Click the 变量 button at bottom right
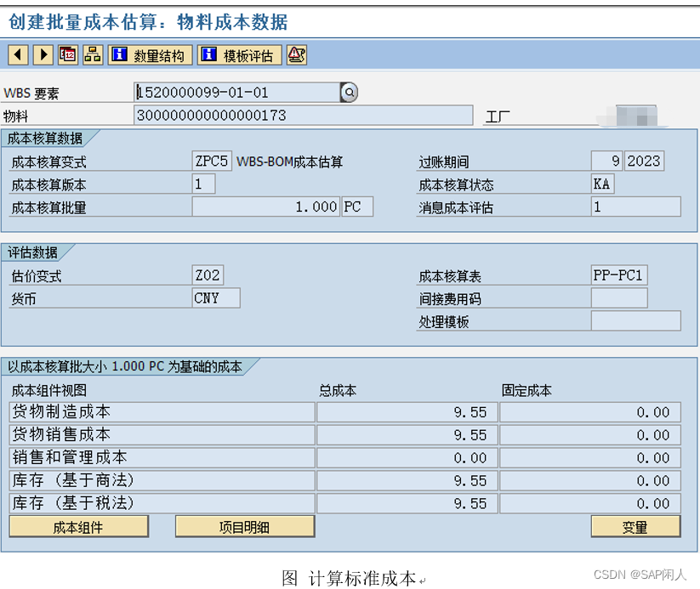The image size is (700, 589). click(635, 526)
